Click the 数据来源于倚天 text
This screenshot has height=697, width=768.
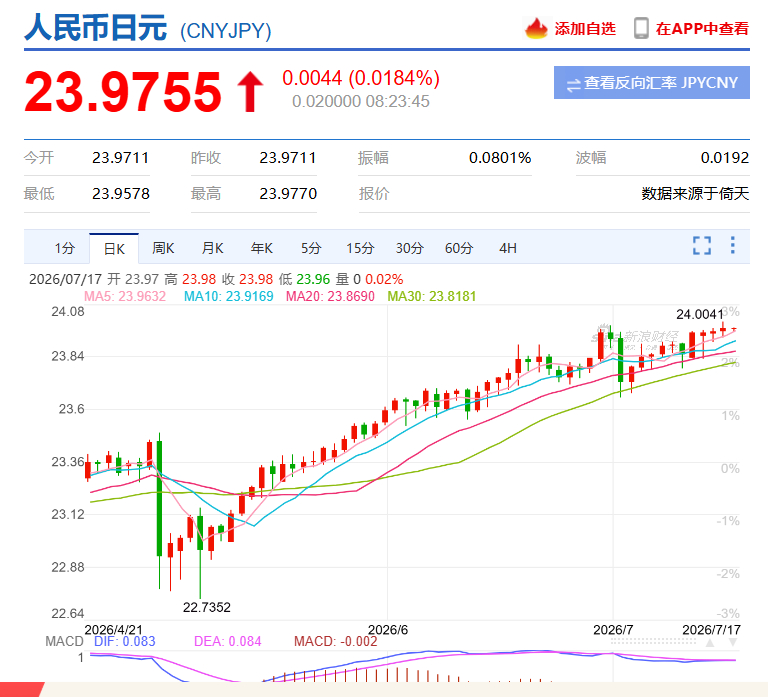click(x=696, y=193)
